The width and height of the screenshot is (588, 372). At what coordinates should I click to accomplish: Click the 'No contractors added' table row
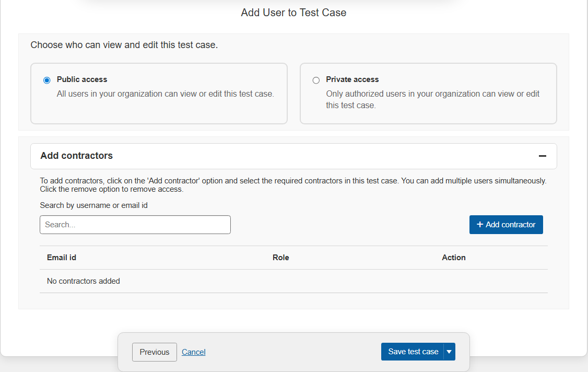[x=84, y=281]
